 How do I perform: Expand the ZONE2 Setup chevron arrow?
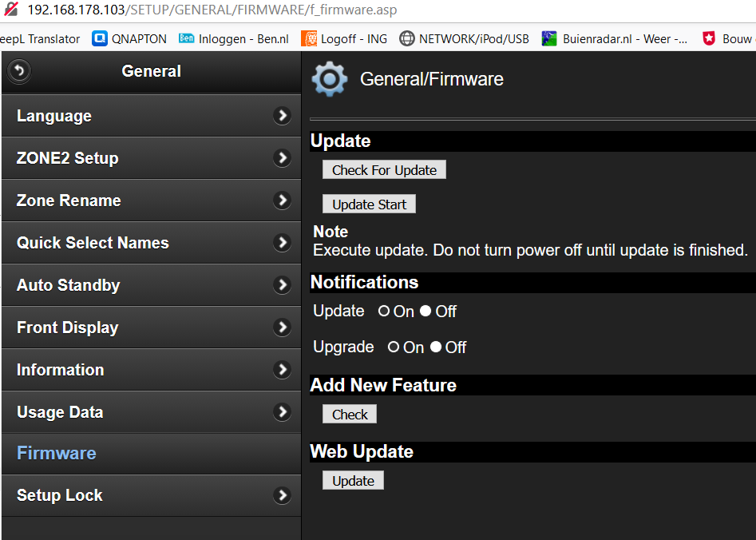tap(282, 158)
